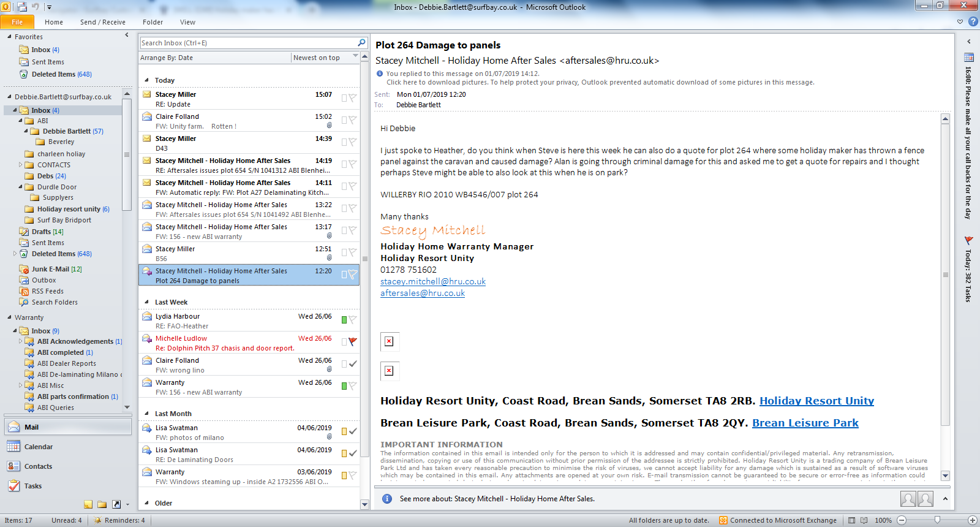Open the File tab
Viewport: 980px width, 527px height.
pyautogui.click(x=17, y=22)
